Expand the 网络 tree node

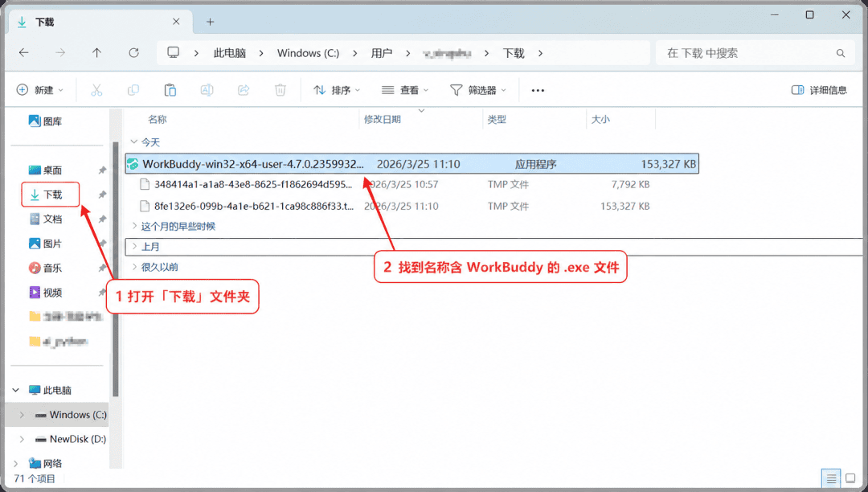tap(16, 463)
